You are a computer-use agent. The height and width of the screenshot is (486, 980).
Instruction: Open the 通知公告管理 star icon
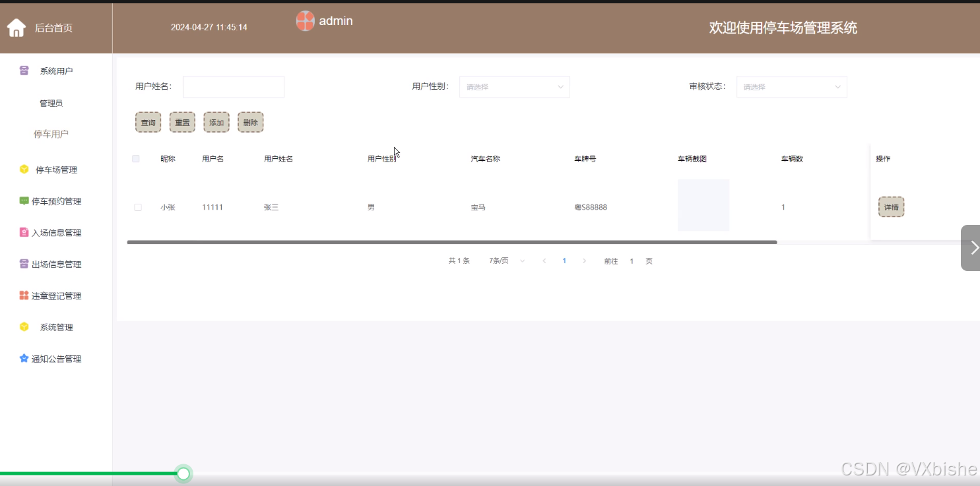[x=23, y=358]
